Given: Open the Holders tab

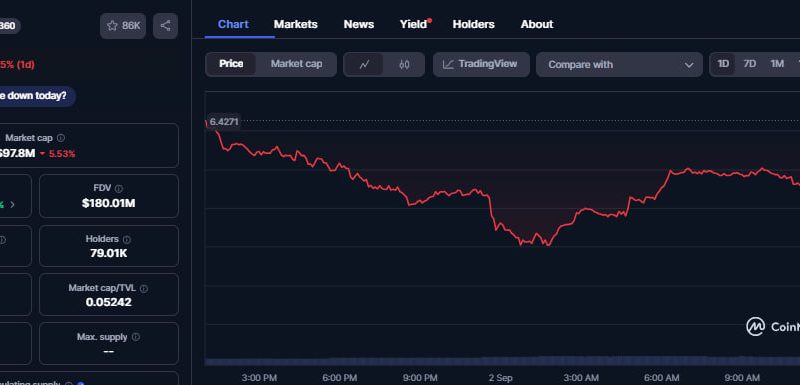Looking at the screenshot, I should coord(473,24).
